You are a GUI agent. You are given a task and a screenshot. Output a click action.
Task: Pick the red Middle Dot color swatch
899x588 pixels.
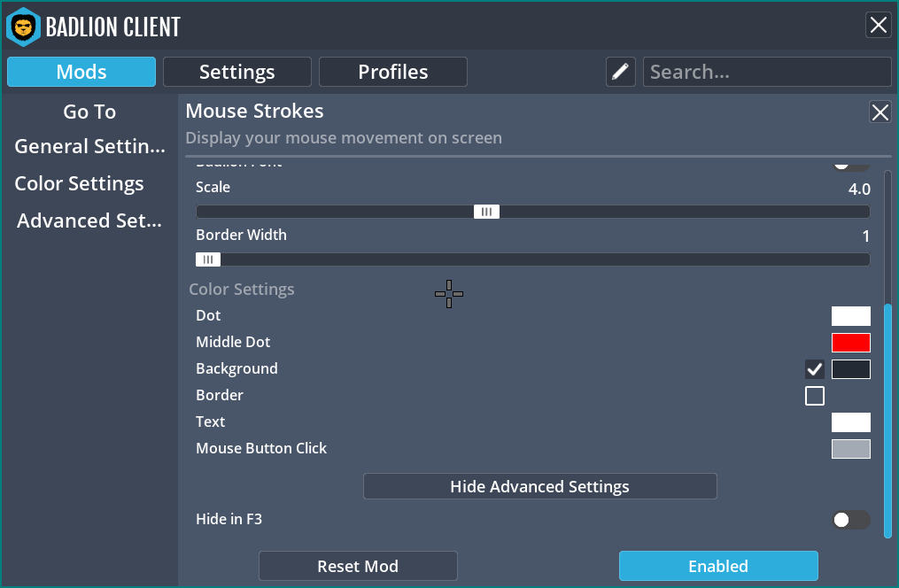[x=850, y=342]
